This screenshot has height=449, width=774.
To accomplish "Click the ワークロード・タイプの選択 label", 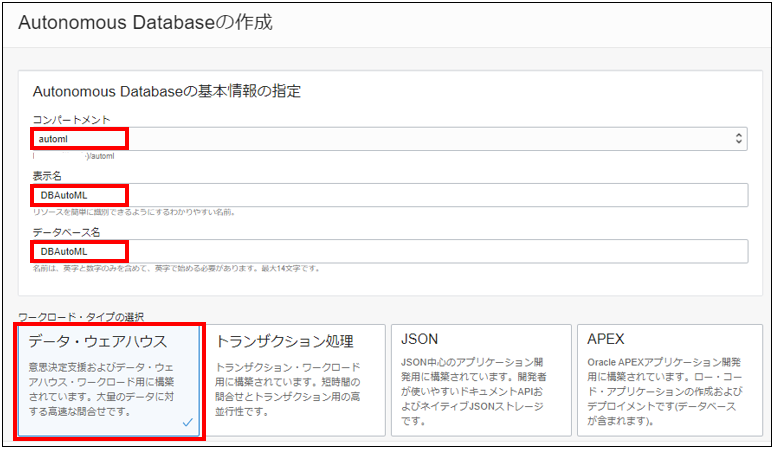I will click(81, 317).
